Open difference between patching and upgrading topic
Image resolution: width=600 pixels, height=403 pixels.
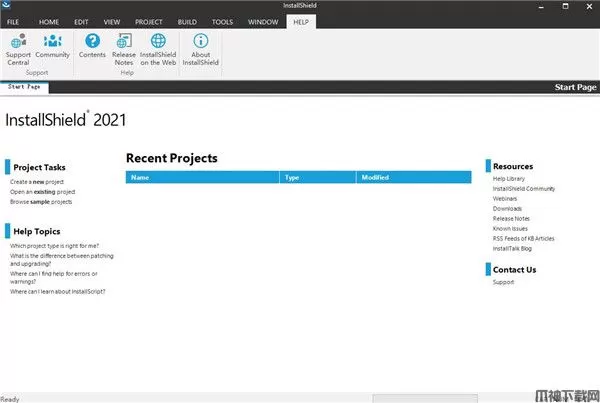pos(62,259)
